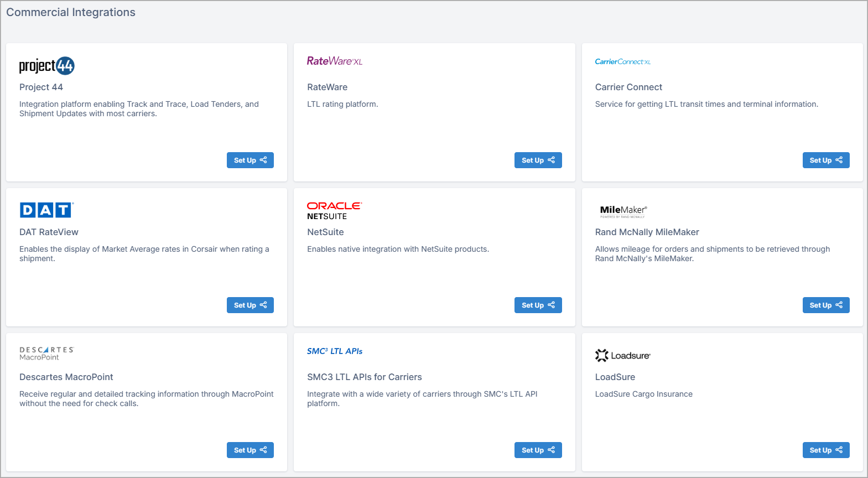
Task: Click 'Enables native integration with NetSuite products.' text
Action: coord(398,249)
